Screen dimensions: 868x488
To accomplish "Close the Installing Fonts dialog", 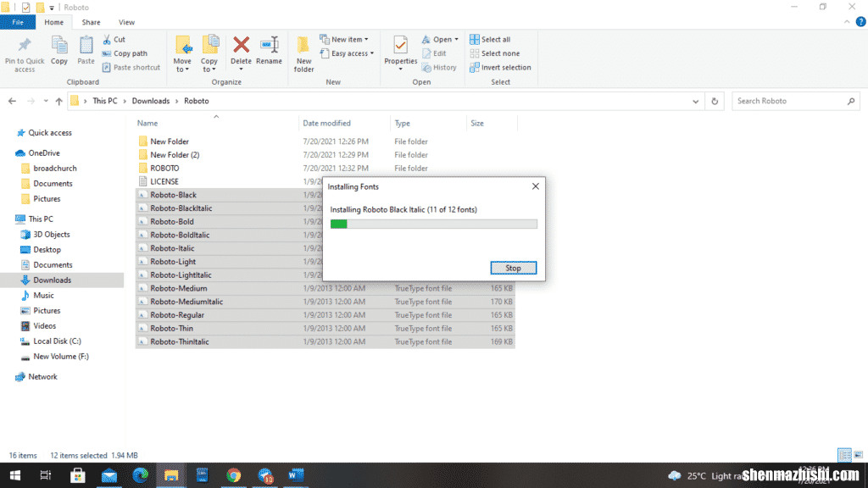I will click(536, 186).
